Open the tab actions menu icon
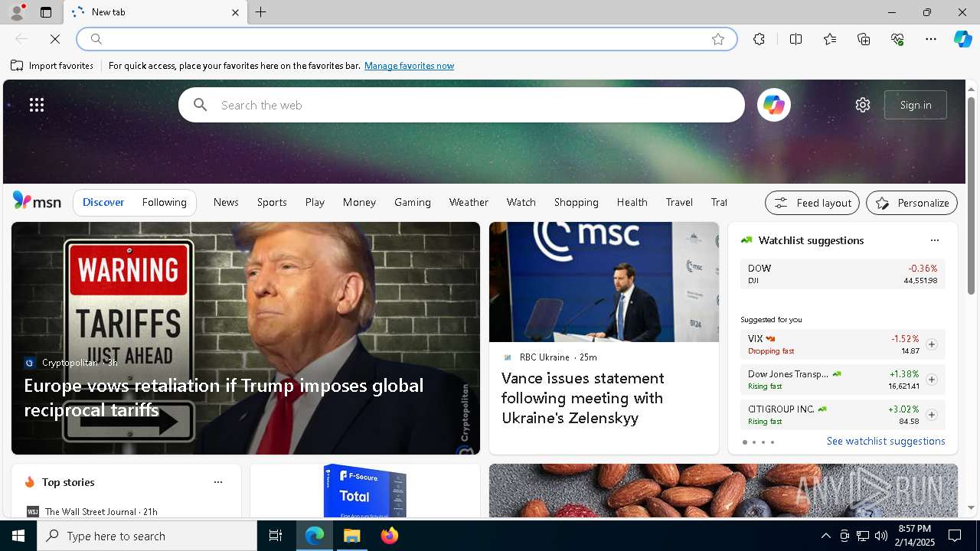This screenshot has width=980, height=551. [x=46, y=12]
